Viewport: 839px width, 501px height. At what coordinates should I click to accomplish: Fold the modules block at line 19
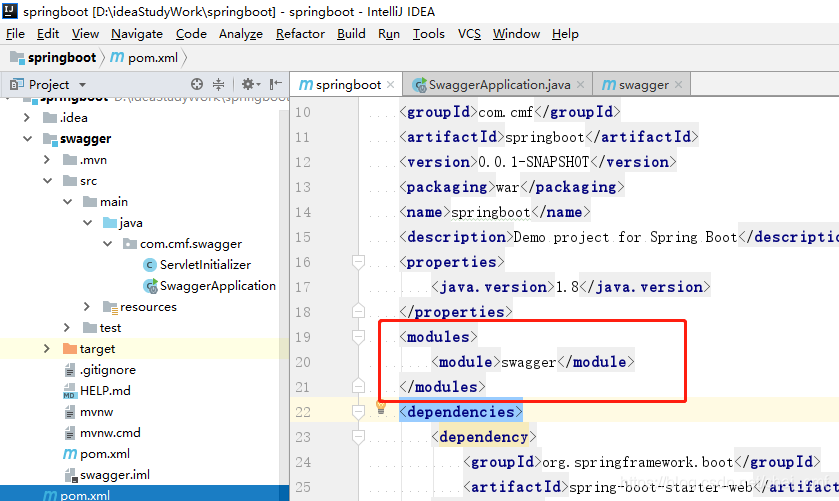point(359,337)
